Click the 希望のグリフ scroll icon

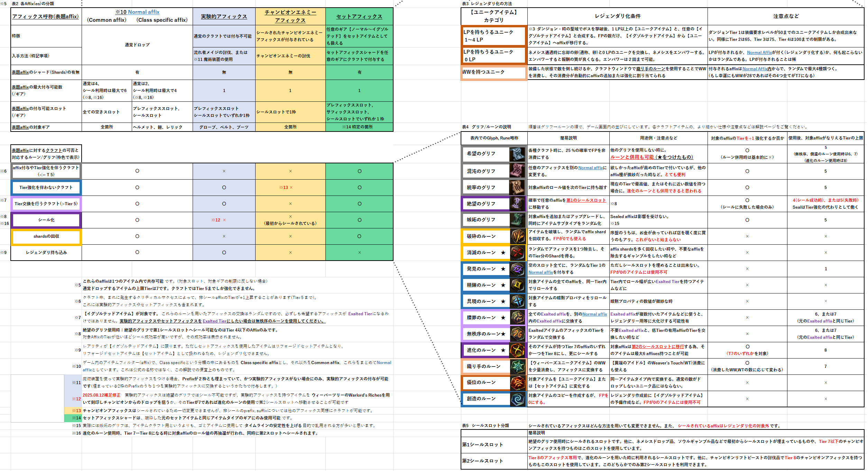(517, 154)
